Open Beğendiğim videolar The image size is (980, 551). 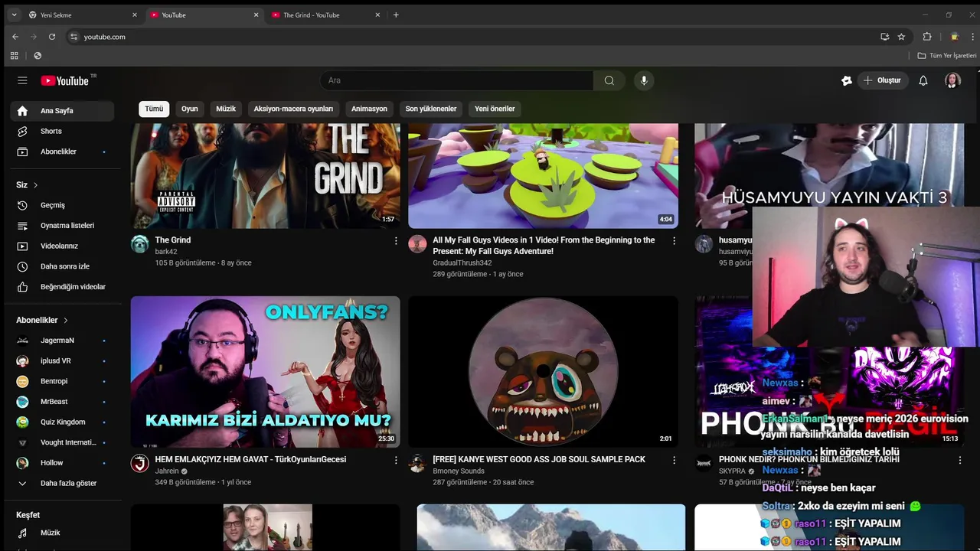62,287
